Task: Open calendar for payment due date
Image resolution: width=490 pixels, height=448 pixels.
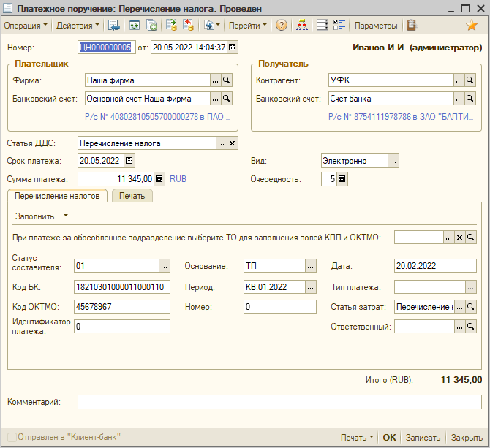Action: (x=129, y=161)
